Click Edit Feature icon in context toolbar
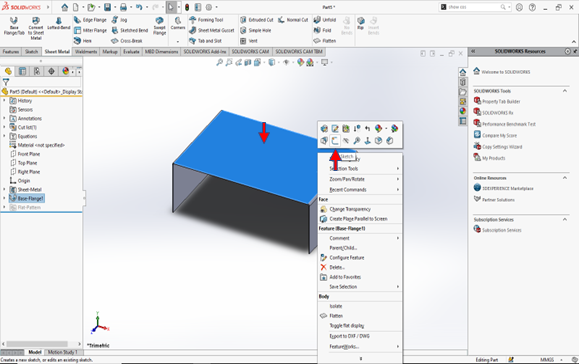The width and height of the screenshot is (579, 364). [324, 128]
